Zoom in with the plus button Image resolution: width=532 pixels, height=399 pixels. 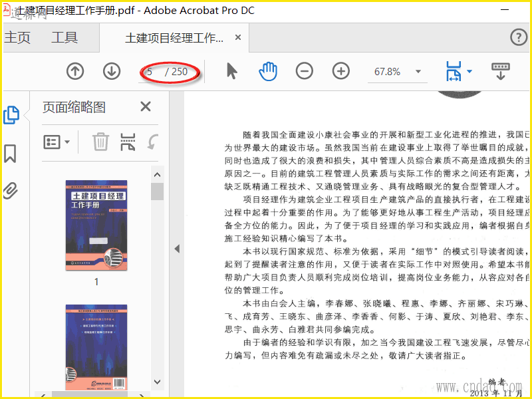coord(341,71)
